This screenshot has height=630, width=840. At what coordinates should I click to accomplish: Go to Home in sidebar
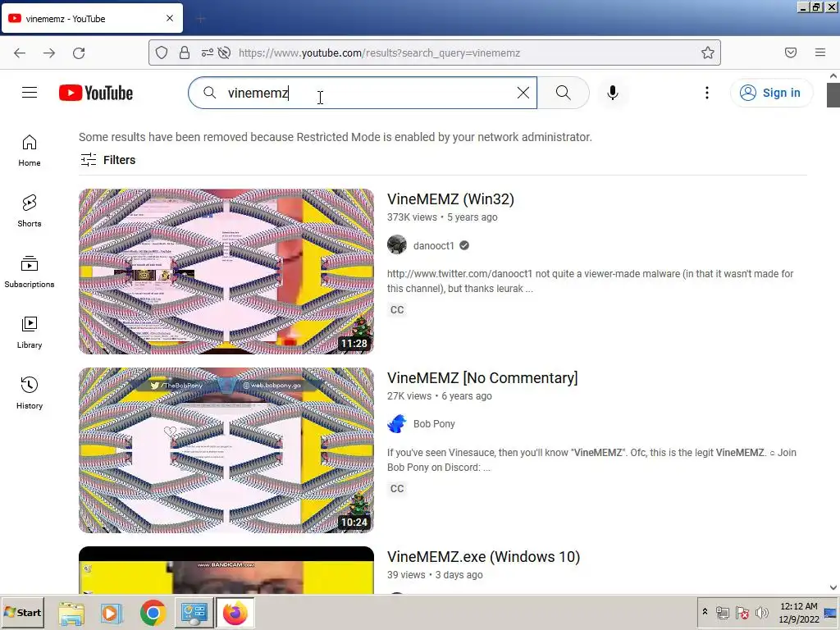click(30, 151)
